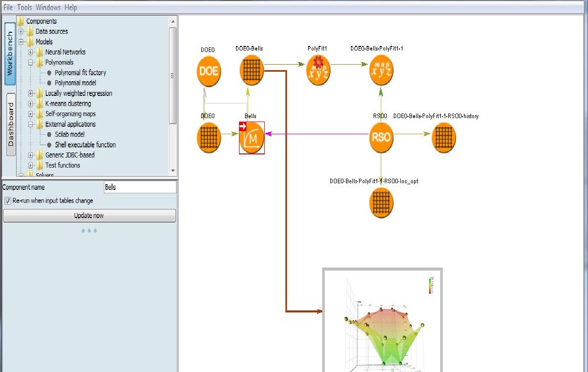Open the Tools menu
This screenshot has height=372, width=588.
click(x=24, y=8)
